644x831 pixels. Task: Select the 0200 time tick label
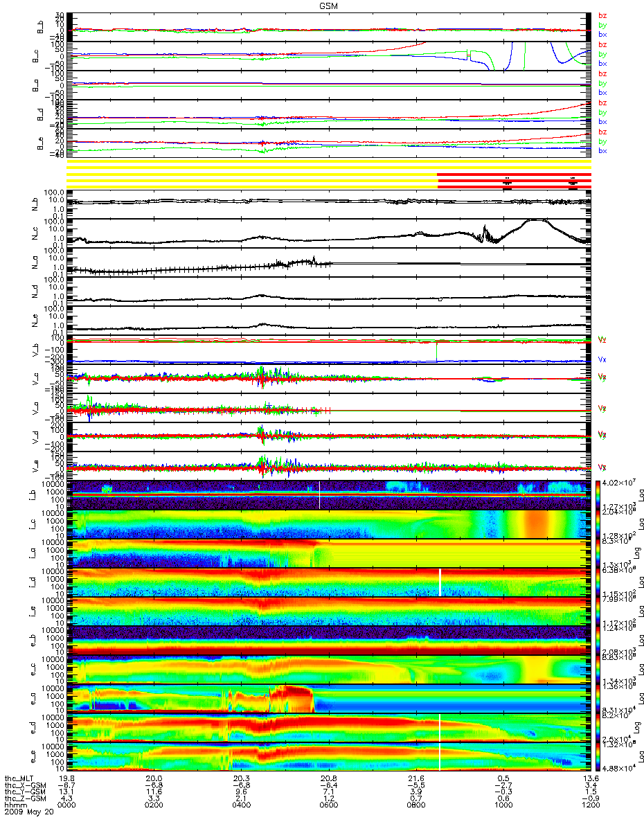(154, 806)
